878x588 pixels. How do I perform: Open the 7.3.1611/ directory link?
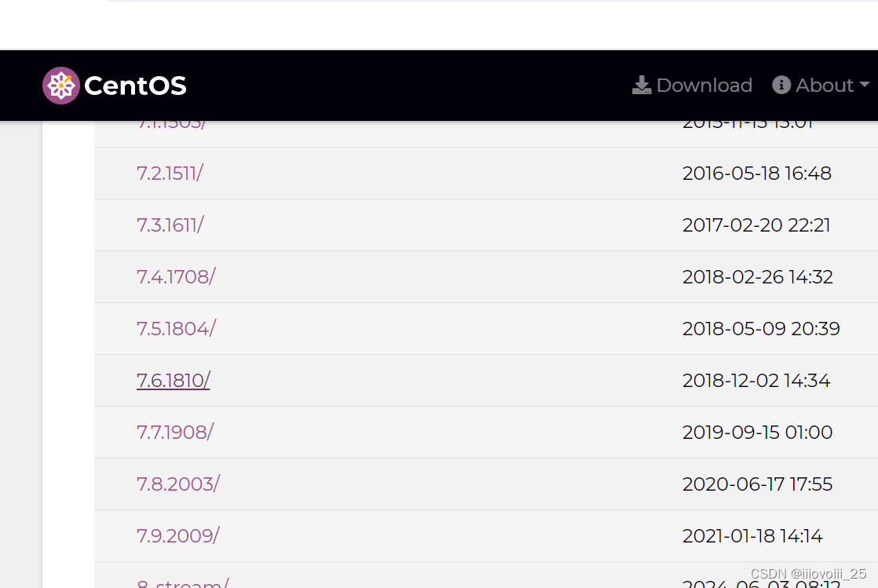pyautogui.click(x=170, y=225)
